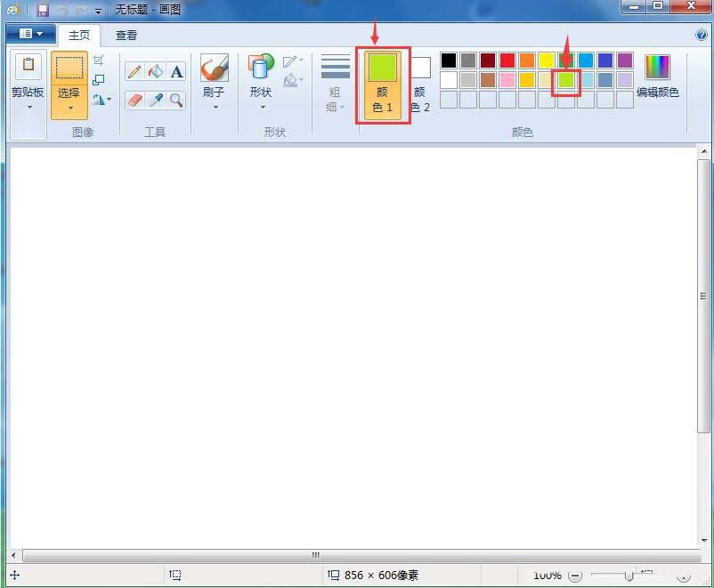Click the Brushes icon
Viewport: 714px width, 588px height.
click(214, 68)
